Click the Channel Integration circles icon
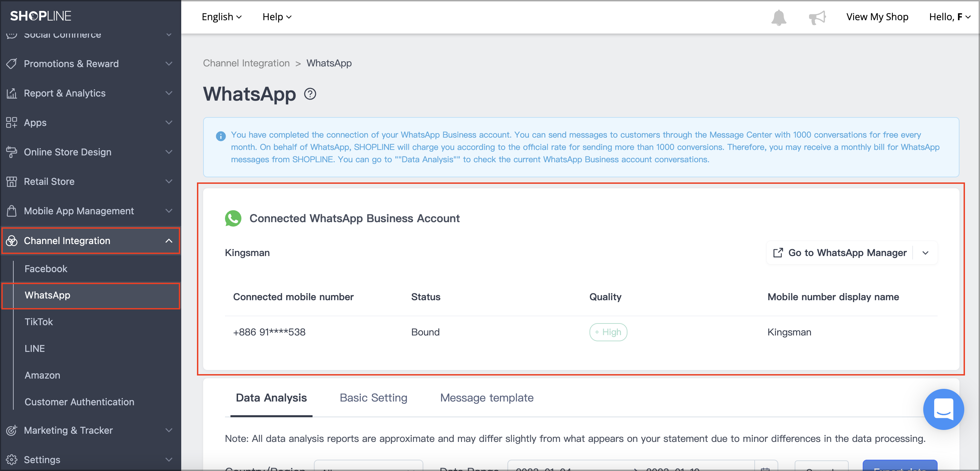 pos(12,241)
